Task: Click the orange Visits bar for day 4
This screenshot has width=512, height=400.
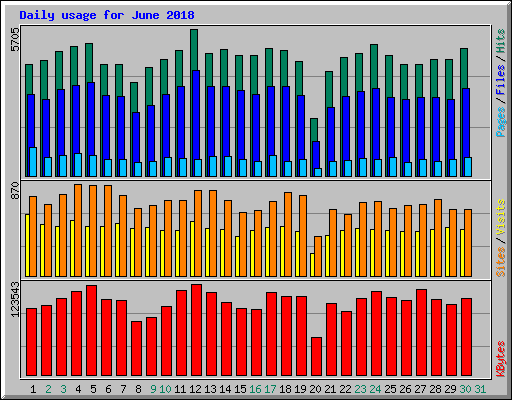Action: (78, 231)
